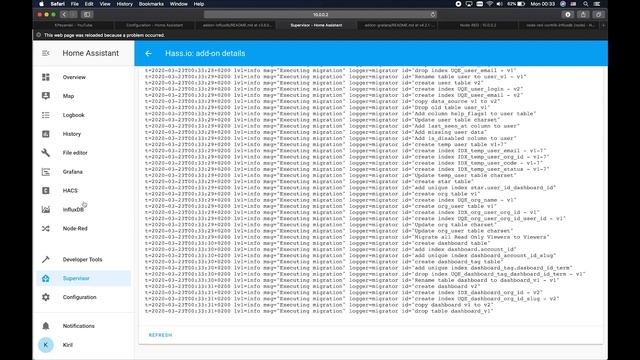Click the clock showing Mon 00:33

(542, 4)
